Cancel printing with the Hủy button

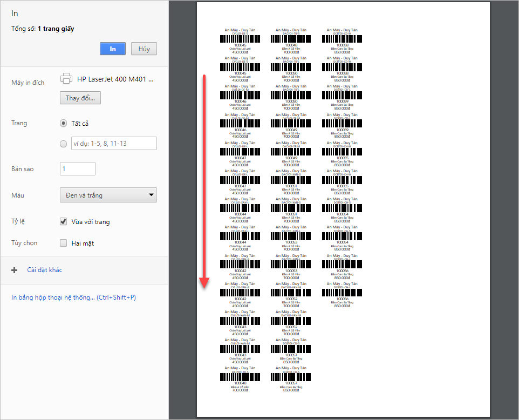(144, 49)
